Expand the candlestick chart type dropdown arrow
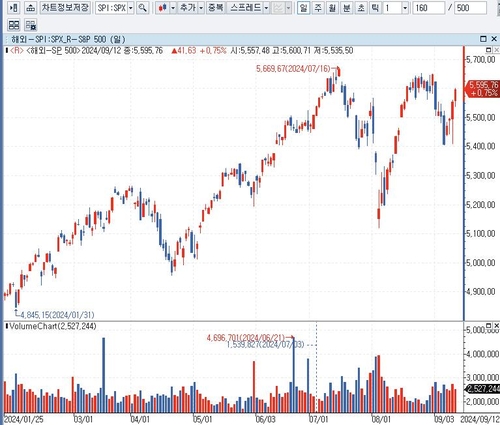 [173, 8]
